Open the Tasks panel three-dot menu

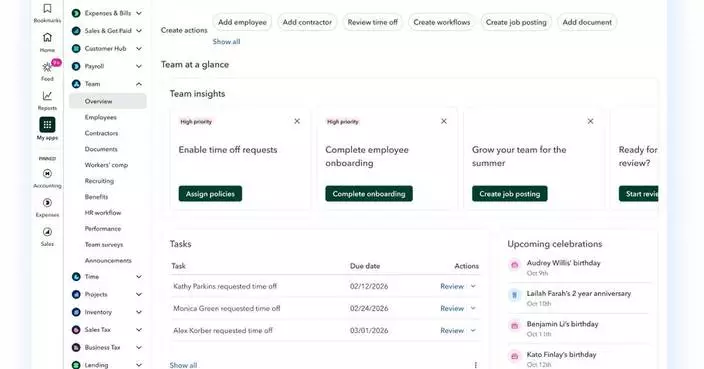coord(475,365)
